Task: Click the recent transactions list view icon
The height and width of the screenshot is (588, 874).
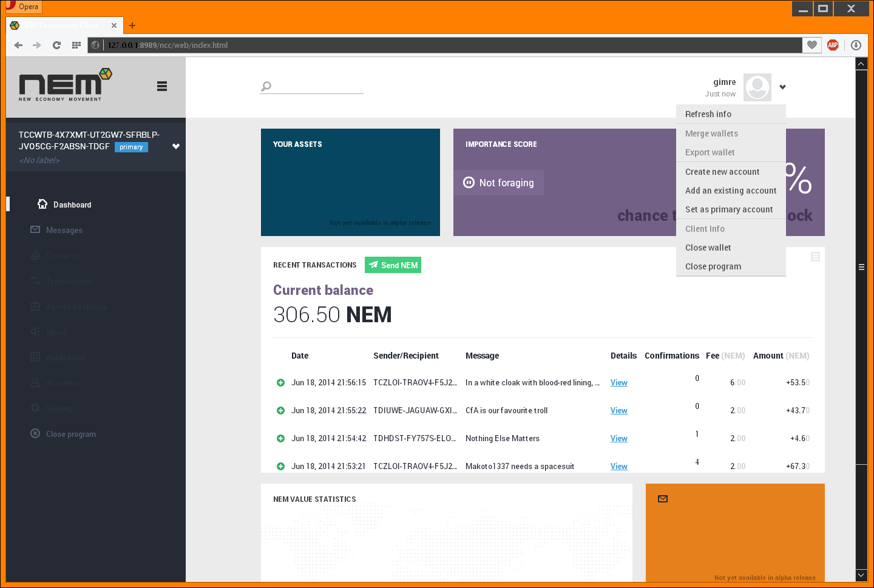Action: click(815, 257)
